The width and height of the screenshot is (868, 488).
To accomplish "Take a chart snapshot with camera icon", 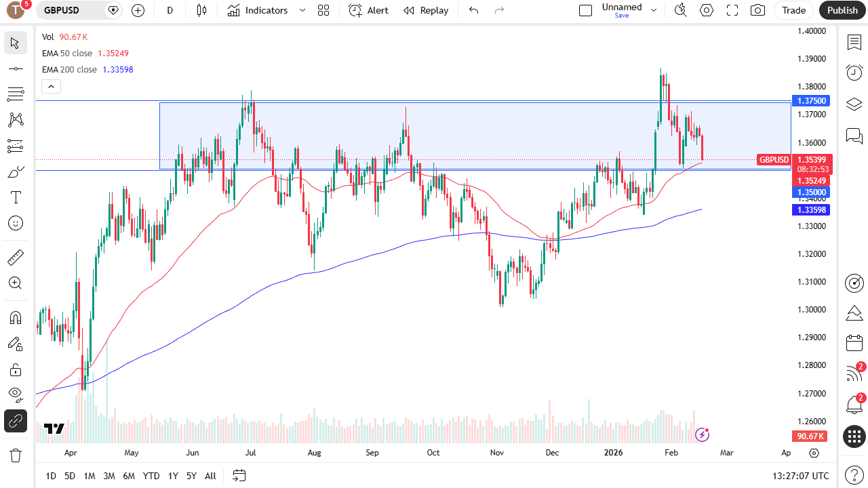I will [x=757, y=10].
